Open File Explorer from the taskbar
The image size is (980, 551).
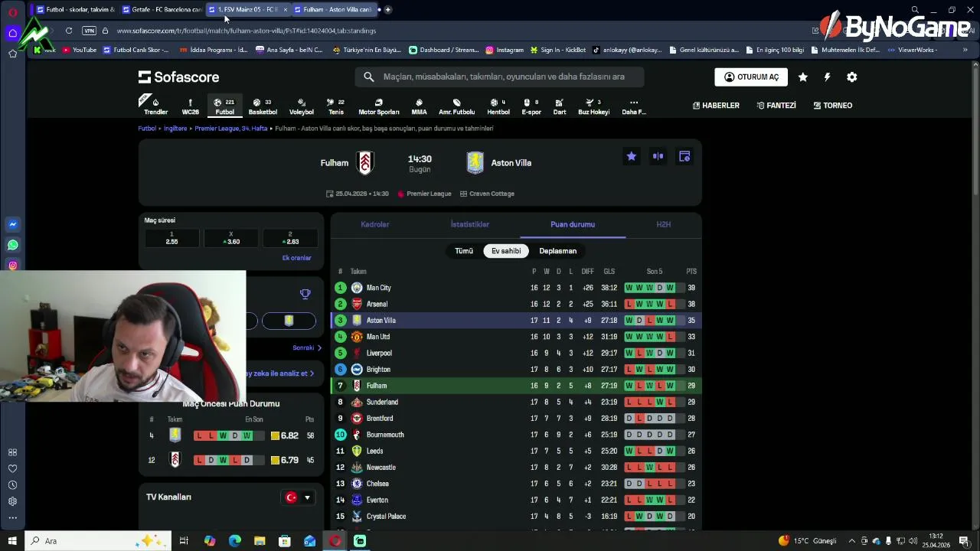(x=260, y=541)
